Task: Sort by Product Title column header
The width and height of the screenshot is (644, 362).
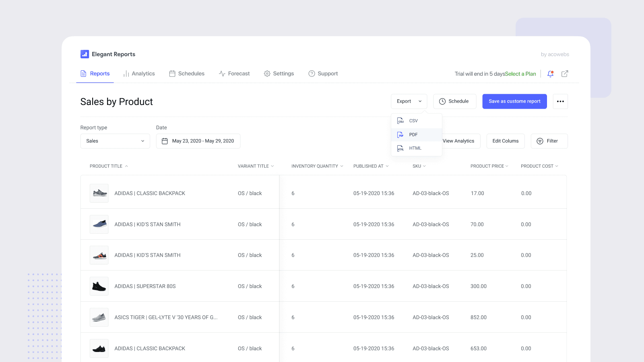Action: point(106,166)
